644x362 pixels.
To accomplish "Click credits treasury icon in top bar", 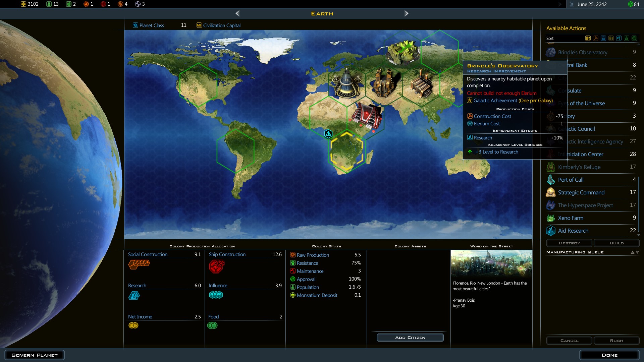I will [x=23, y=4].
